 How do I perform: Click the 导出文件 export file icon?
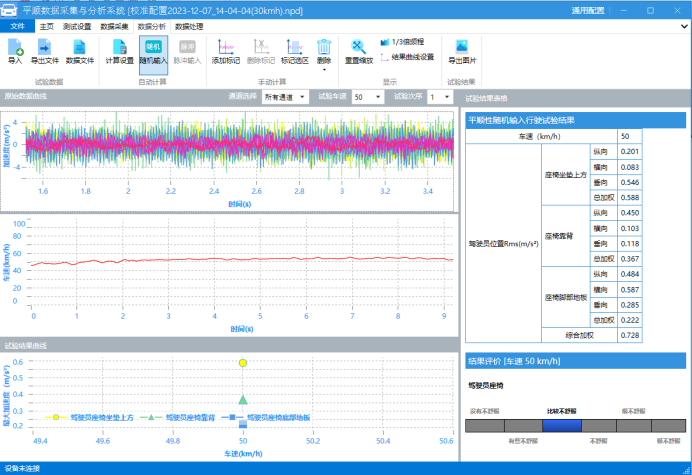tap(45, 52)
